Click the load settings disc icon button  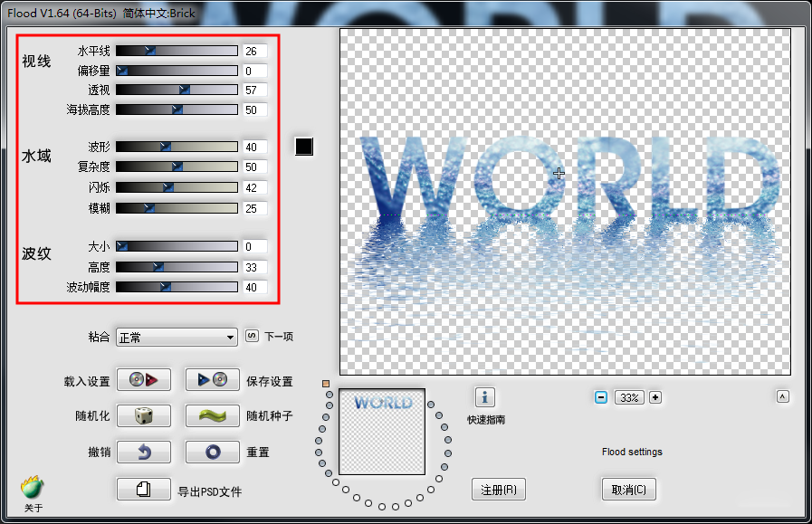tap(143, 380)
